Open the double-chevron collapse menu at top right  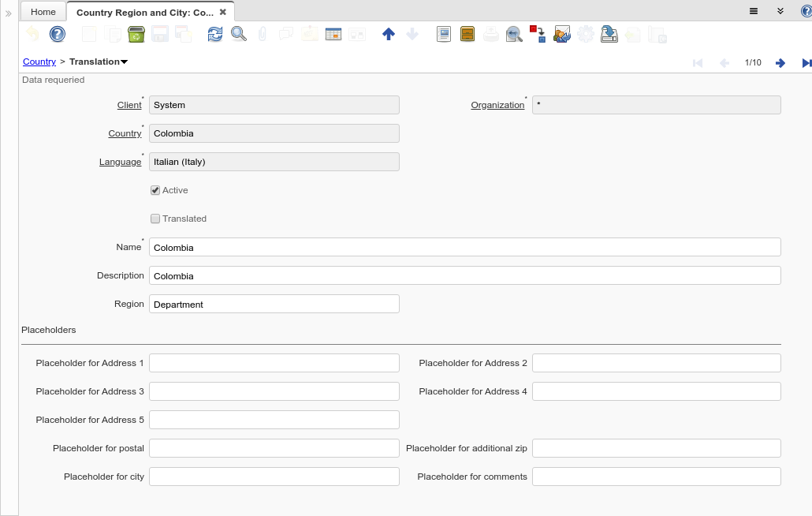(780, 11)
